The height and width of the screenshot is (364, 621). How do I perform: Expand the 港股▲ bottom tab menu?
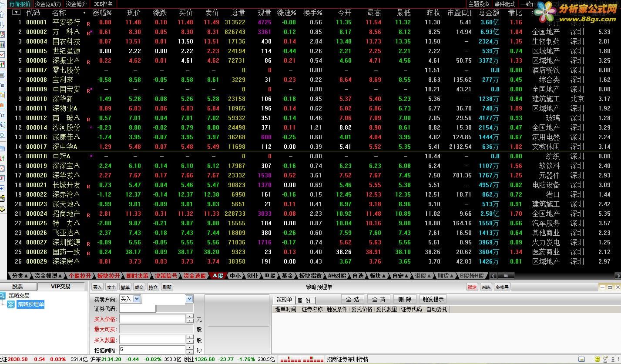(423, 276)
